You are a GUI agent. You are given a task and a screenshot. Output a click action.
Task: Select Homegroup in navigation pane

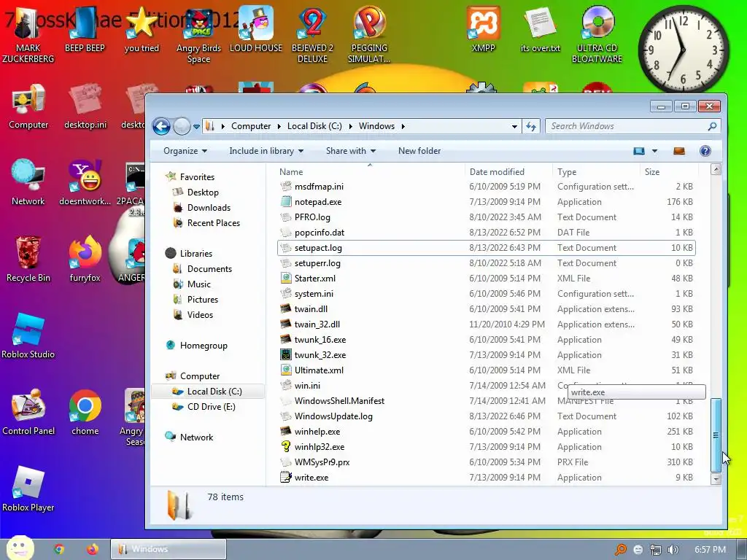(x=204, y=346)
